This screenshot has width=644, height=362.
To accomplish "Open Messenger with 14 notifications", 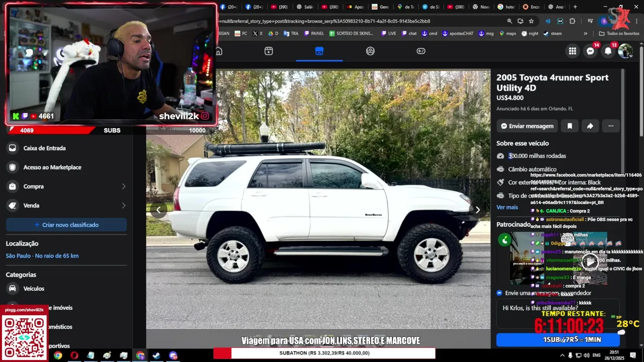I will 590,51.
